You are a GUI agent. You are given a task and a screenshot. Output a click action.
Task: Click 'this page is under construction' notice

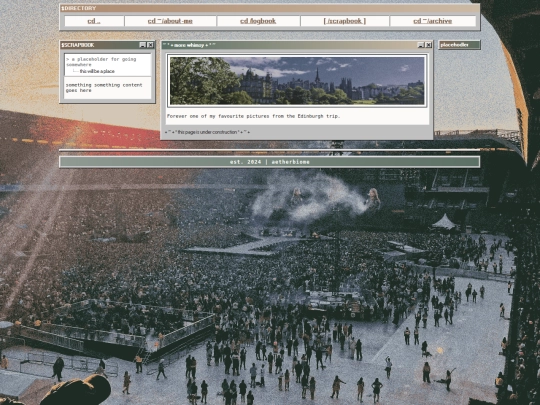point(207,132)
